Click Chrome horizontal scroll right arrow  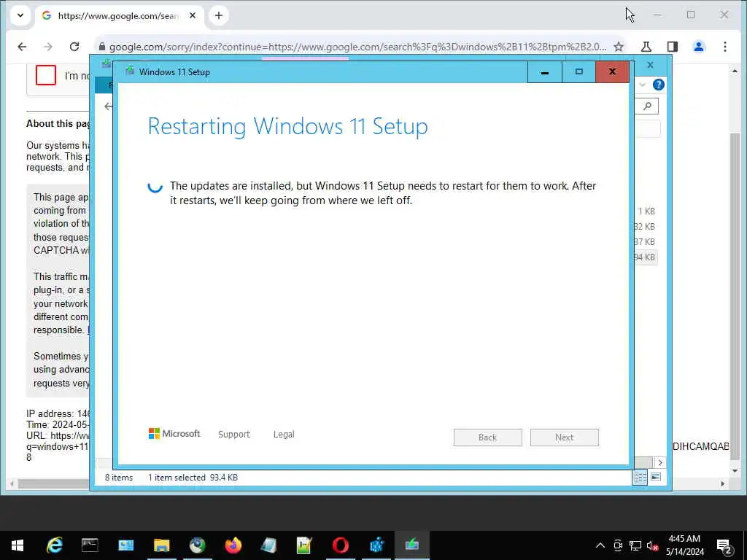(723, 484)
